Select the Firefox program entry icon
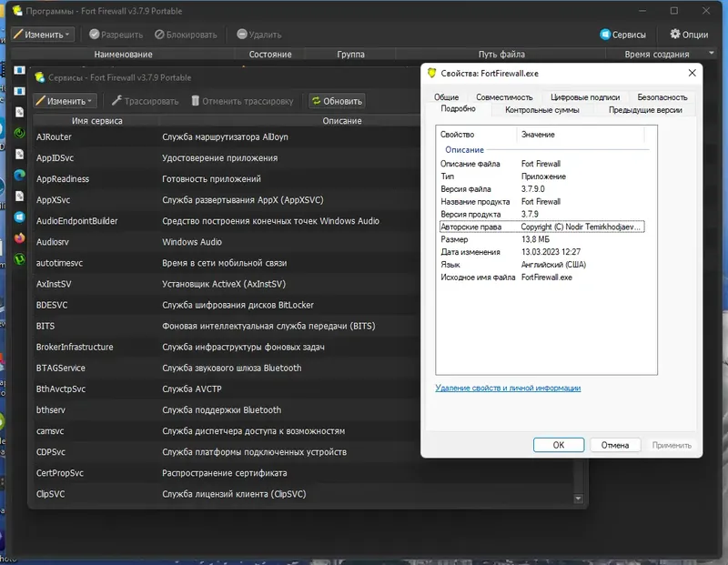The height and width of the screenshot is (565, 728). click(19, 237)
